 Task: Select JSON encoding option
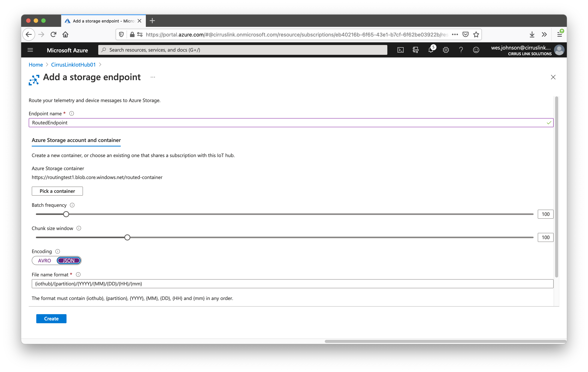click(69, 261)
